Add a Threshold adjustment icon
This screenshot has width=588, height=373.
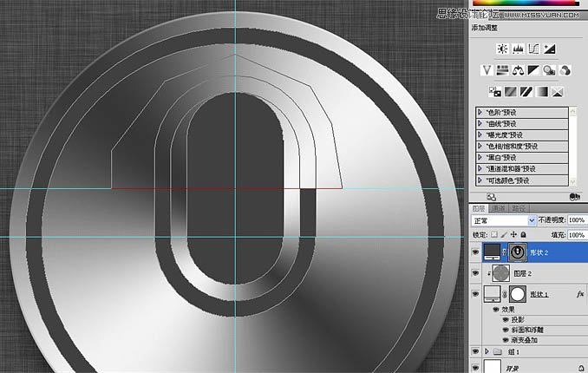526,92
